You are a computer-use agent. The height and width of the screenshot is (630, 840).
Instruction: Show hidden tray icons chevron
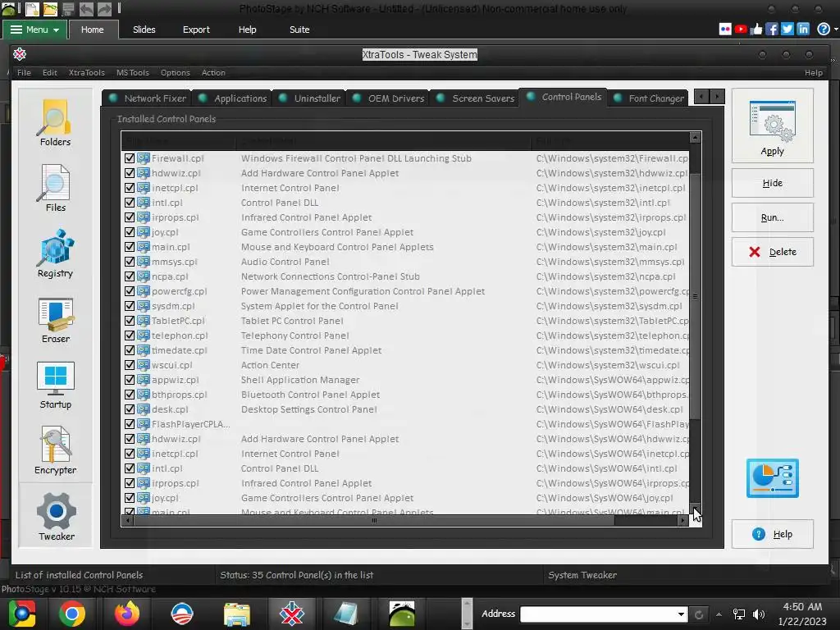[x=719, y=614]
